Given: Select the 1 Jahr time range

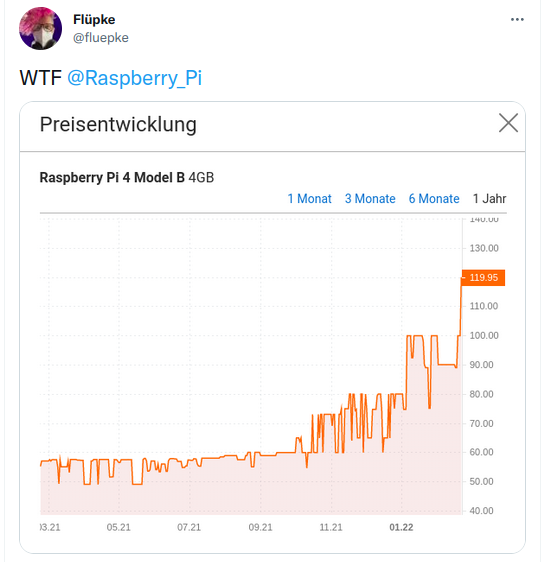Looking at the screenshot, I should [489, 198].
